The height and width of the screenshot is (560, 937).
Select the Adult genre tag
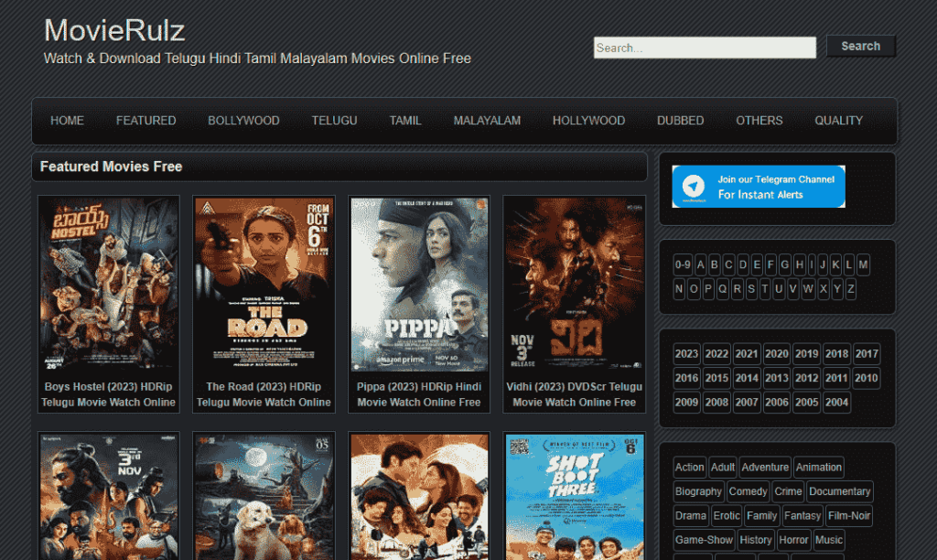point(723,468)
